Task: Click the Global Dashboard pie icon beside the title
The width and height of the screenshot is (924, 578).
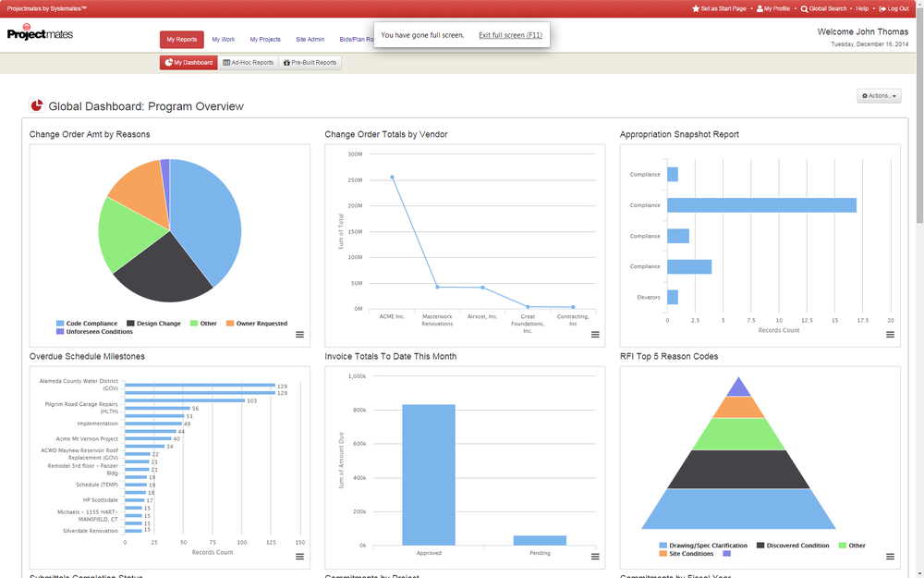Action: tap(37, 105)
